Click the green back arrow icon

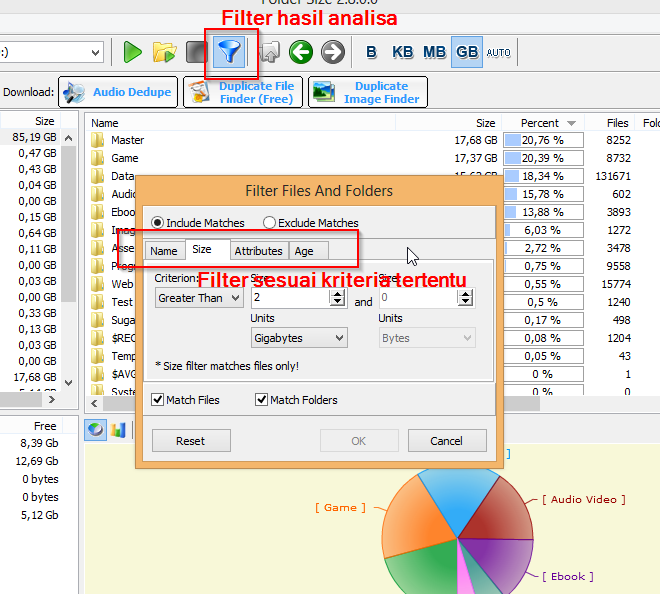click(x=301, y=52)
